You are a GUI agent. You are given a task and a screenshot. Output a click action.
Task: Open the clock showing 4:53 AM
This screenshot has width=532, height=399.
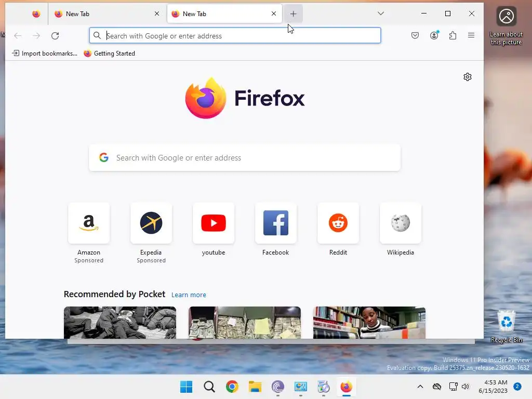pos(493,387)
